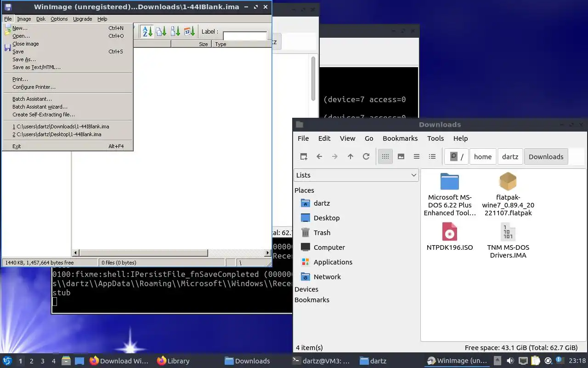Open recent file 2 Desktop\1-44Blank.ima
The height and width of the screenshot is (368, 588).
(x=68, y=134)
